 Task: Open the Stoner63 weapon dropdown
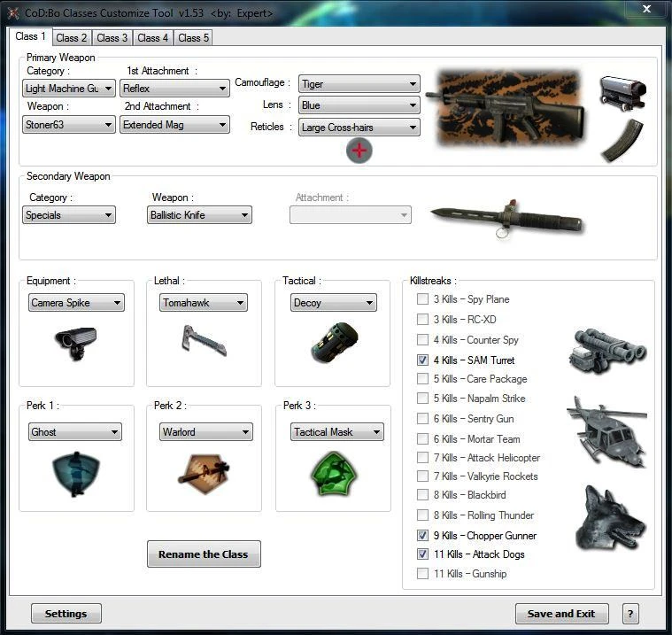click(x=68, y=125)
